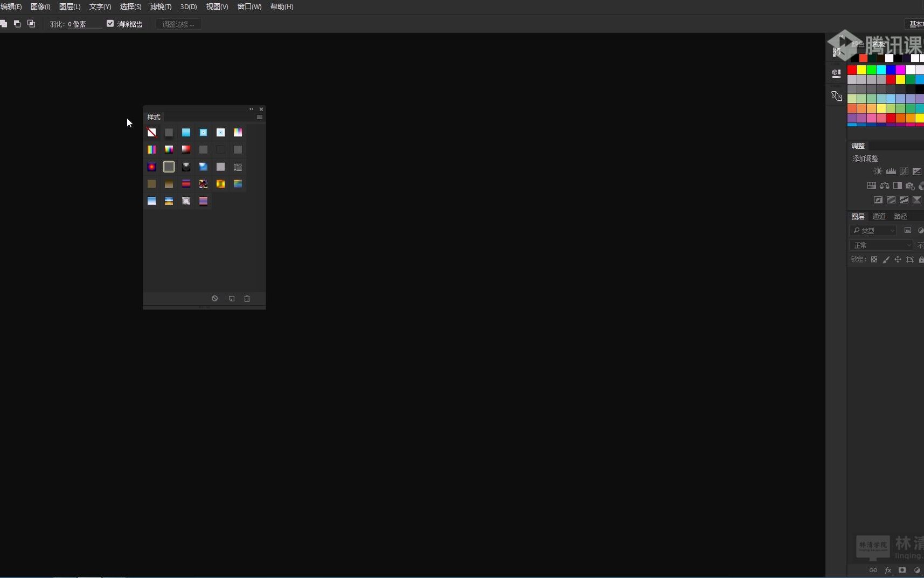Viewport: 924px width, 578px height.
Task: Open the layer filter 类型 dropdown
Action: pos(873,230)
